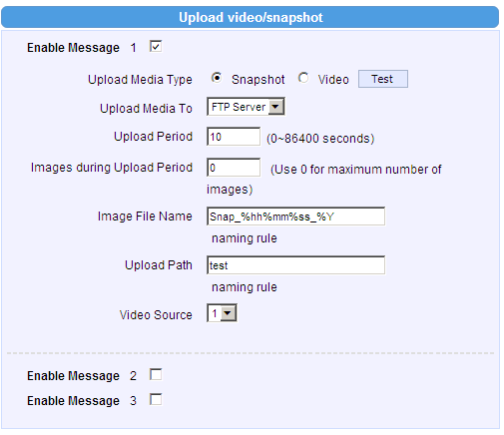Uncheck the Enable Message 1 checkbox
Image resolution: width=504 pixels, height=435 pixels.
(x=156, y=46)
